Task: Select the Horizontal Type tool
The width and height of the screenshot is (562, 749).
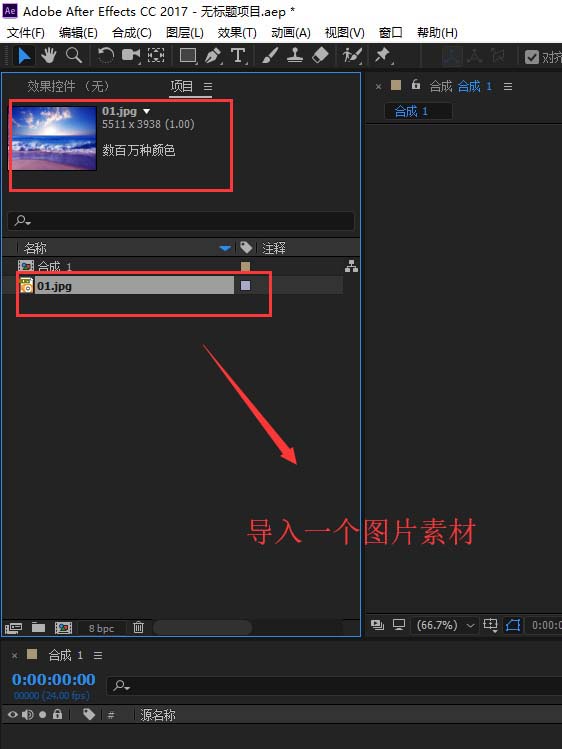Action: click(238, 56)
